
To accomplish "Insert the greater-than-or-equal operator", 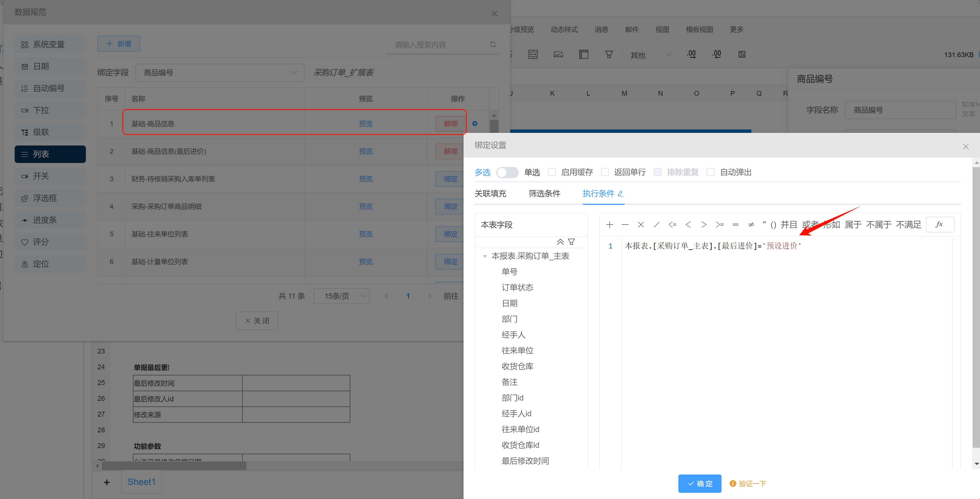I will click(720, 225).
